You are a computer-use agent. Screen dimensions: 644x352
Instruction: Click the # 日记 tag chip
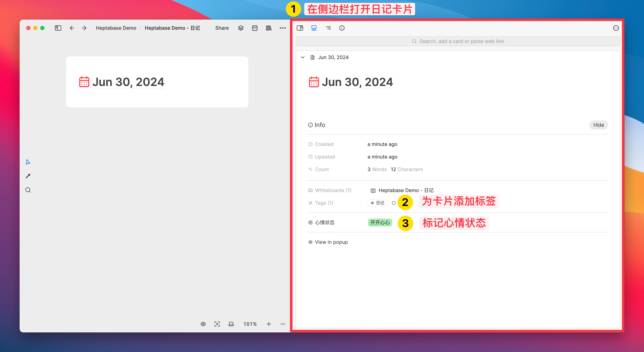click(x=377, y=203)
